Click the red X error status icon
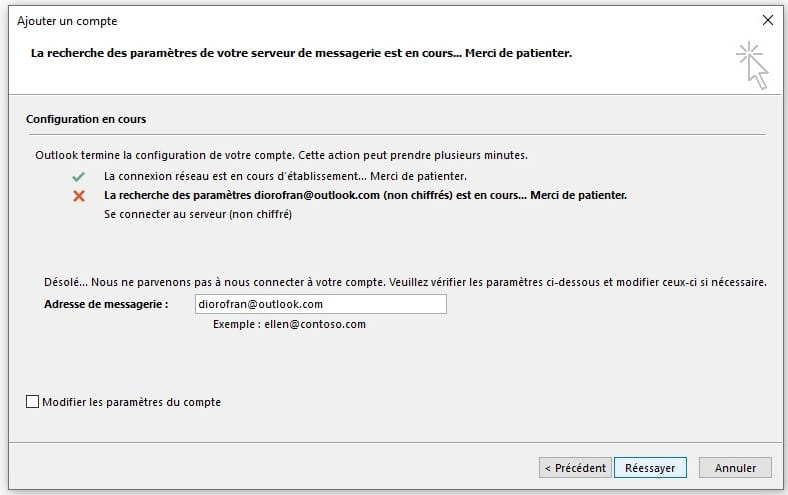This screenshot has width=788, height=495. (x=79, y=196)
